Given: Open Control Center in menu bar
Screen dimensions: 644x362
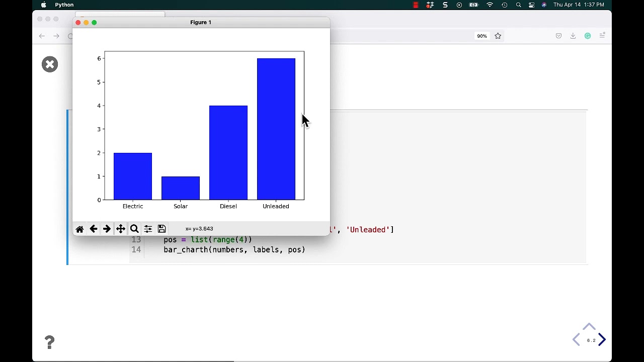Looking at the screenshot, I should coord(531,5).
